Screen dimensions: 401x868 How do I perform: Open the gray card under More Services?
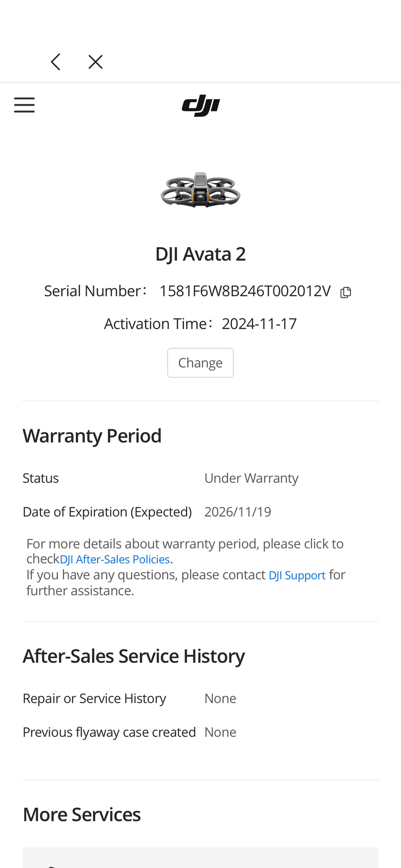pyautogui.click(x=200, y=858)
